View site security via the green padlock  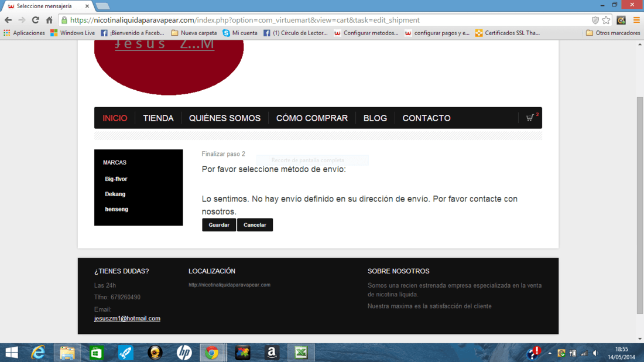point(64,20)
